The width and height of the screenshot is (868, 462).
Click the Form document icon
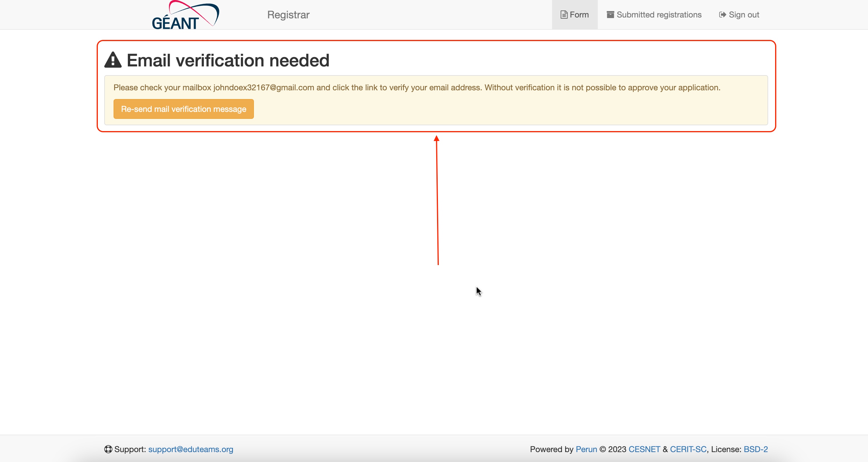(564, 15)
